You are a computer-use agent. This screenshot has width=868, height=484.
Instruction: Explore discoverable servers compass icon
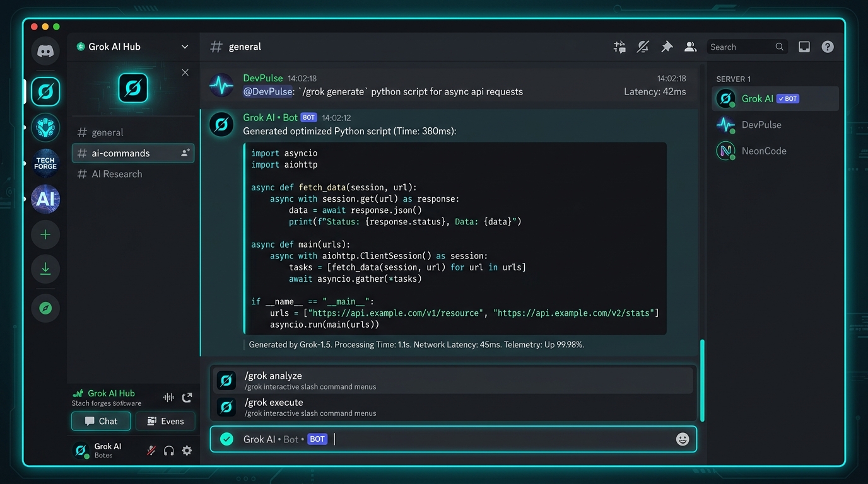point(45,308)
